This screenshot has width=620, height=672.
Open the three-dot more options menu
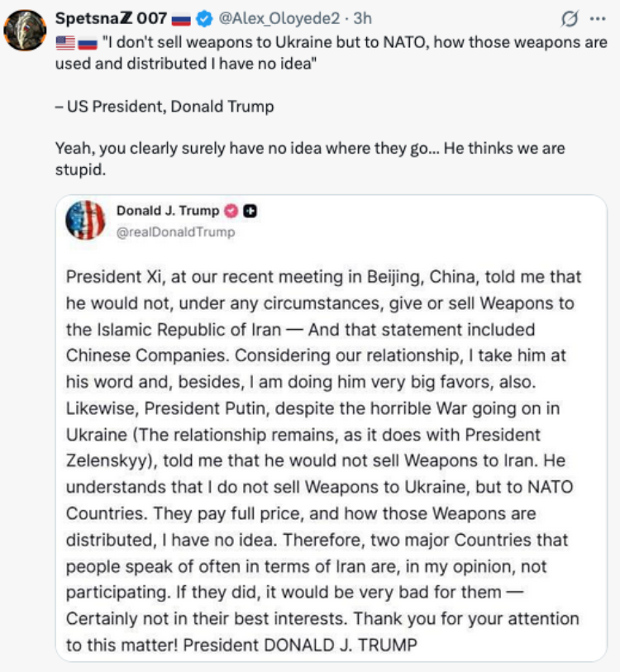tap(598, 18)
